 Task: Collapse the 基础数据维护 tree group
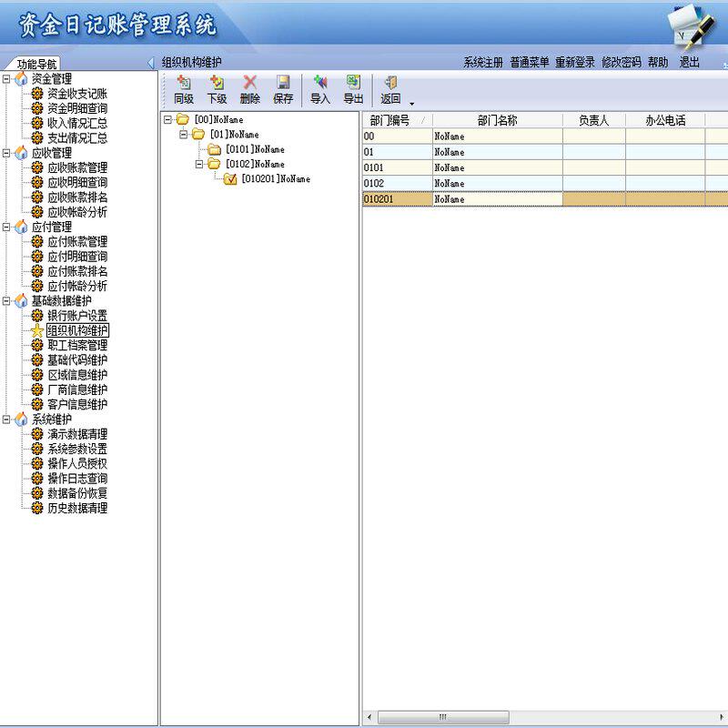6,301
